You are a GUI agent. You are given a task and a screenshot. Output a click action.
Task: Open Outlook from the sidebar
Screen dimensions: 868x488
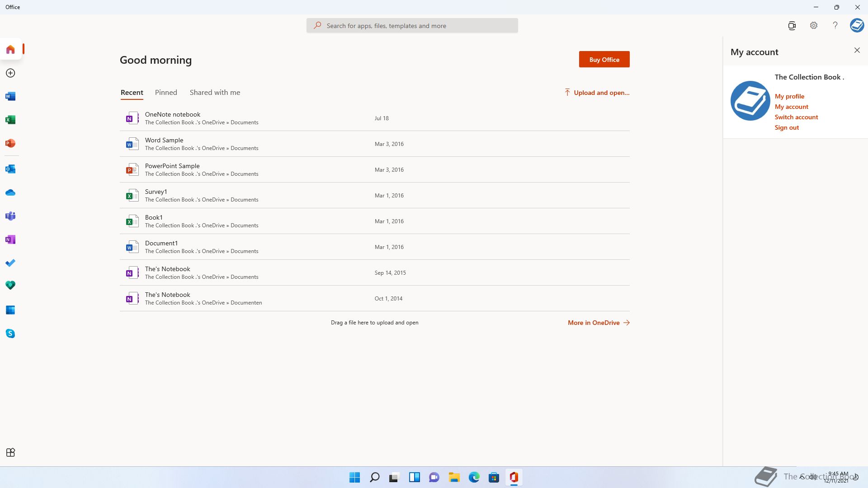(10, 169)
